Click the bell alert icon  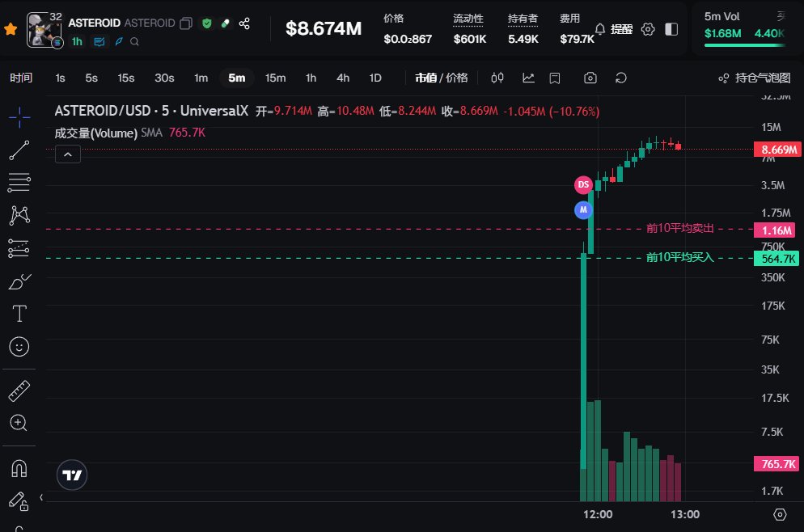tap(600, 29)
